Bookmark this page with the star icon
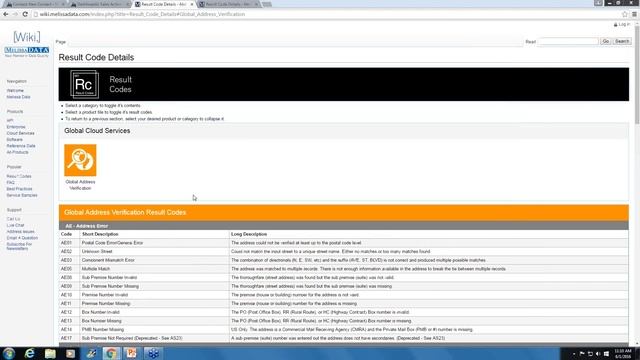 [x=624, y=14]
